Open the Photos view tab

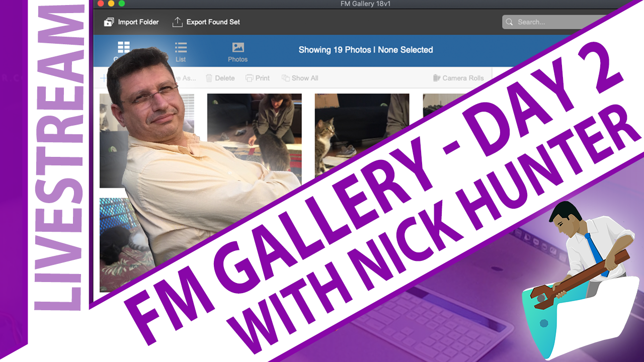(x=237, y=52)
